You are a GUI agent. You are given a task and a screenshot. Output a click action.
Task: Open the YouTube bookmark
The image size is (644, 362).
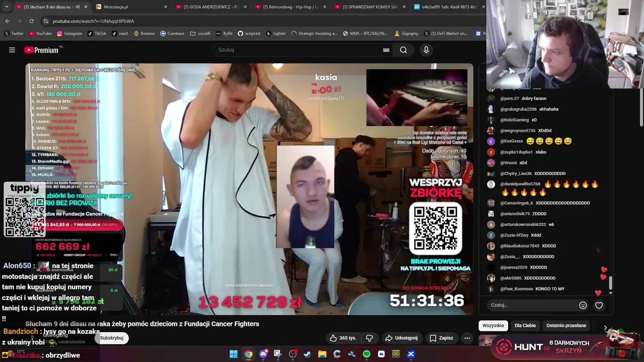point(40,34)
